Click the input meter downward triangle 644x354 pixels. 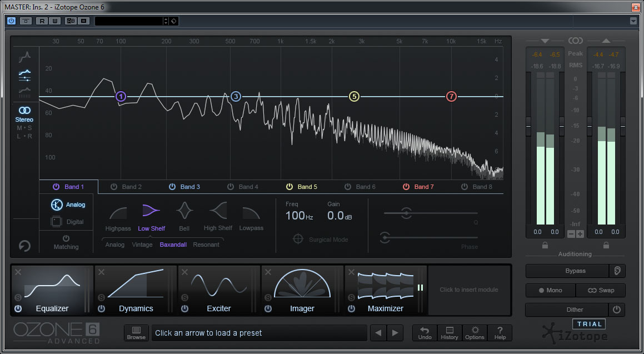click(x=544, y=41)
